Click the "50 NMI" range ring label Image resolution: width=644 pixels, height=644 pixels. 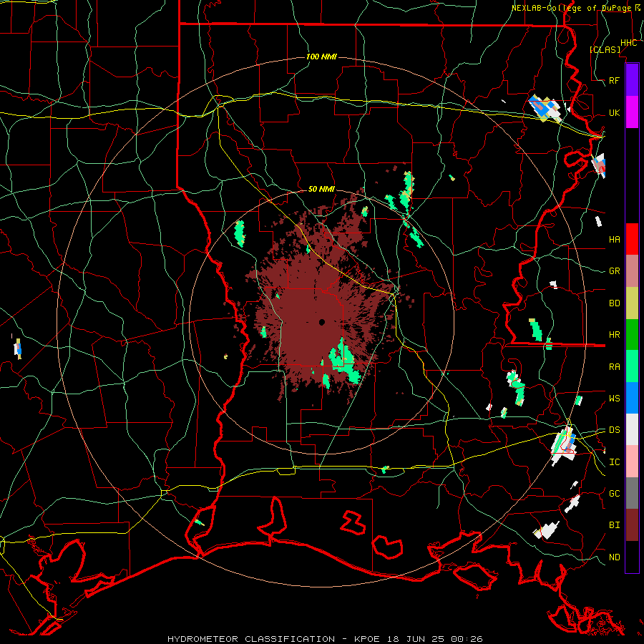pos(321,189)
